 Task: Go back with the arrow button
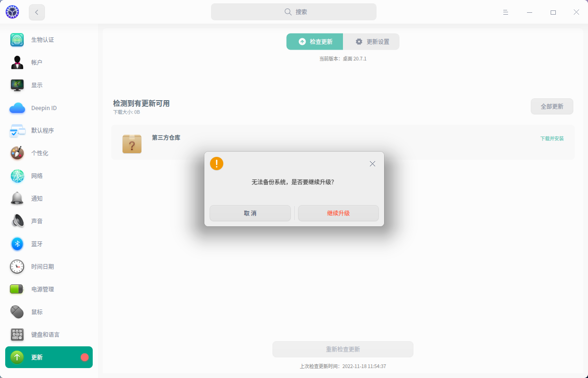[37, 12]
